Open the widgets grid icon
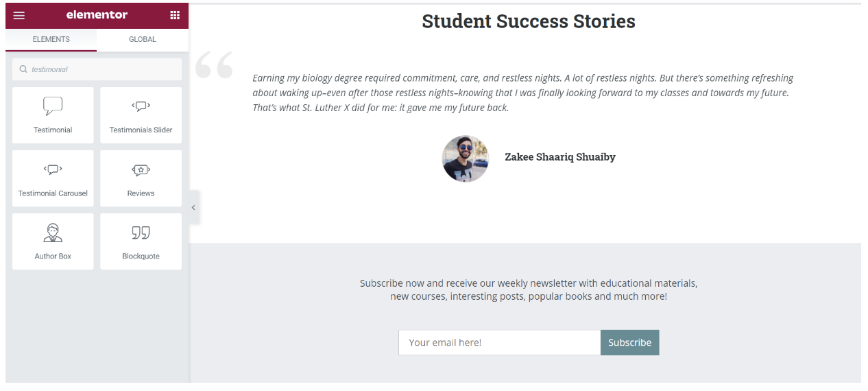This screenshot has width=868, height=391. tap(175, 15)
